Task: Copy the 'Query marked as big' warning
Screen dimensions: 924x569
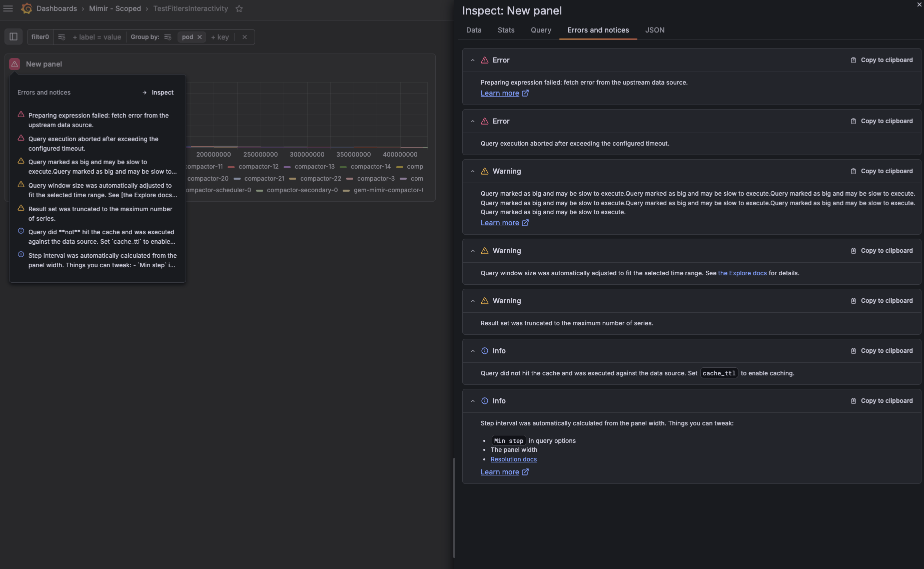Action: [881, 171]
